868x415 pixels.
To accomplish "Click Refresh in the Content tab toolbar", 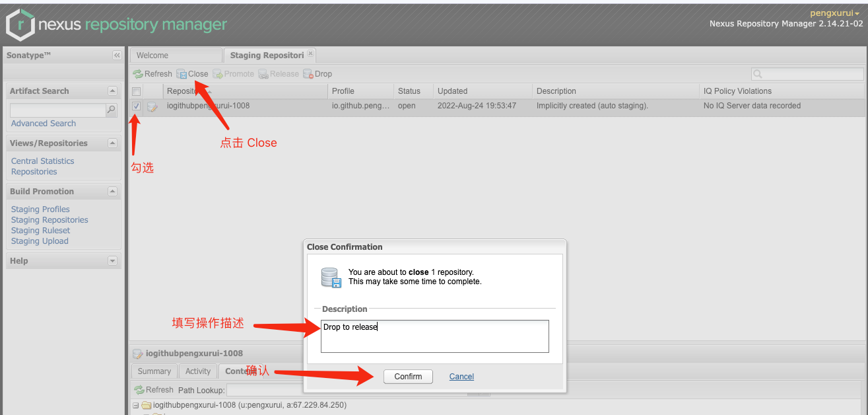I will (154, 390).
